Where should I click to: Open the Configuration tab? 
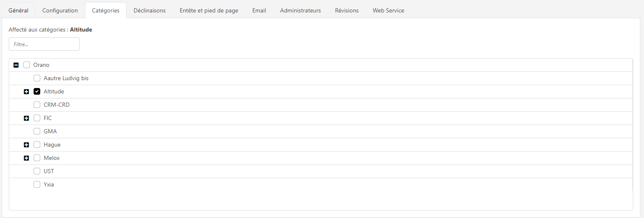point(60,10)
